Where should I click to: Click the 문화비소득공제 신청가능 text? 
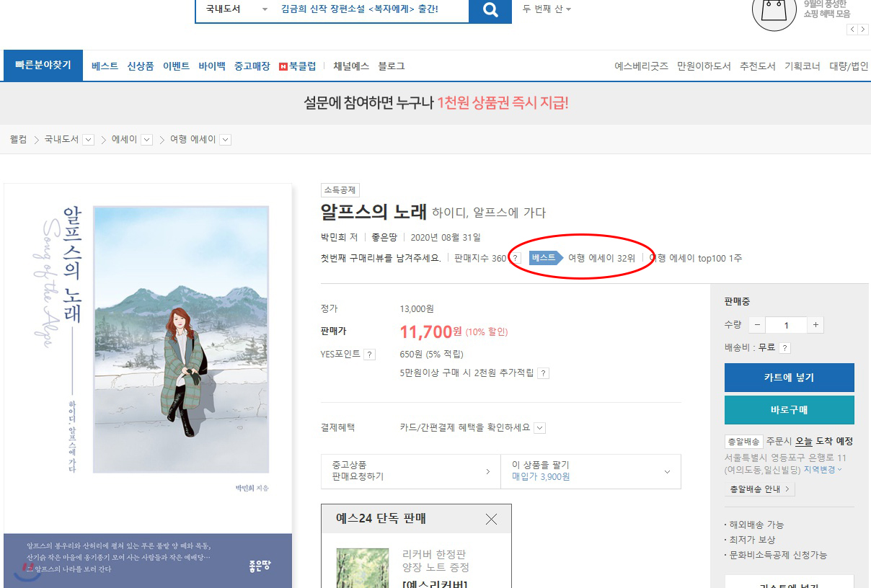coord(778,555)
